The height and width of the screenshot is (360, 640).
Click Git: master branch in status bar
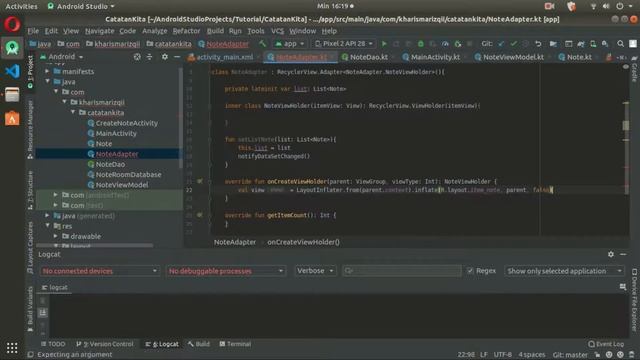pos(570,355)
